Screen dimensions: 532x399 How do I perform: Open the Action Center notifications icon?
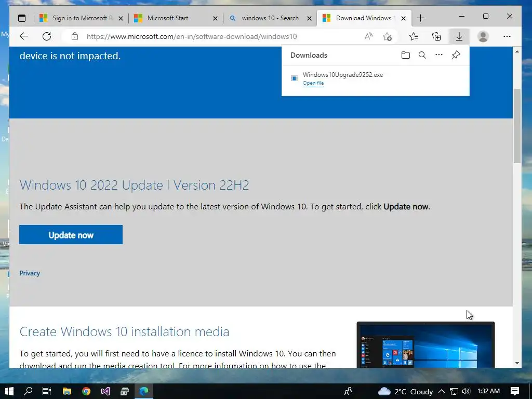pos(515,391)
